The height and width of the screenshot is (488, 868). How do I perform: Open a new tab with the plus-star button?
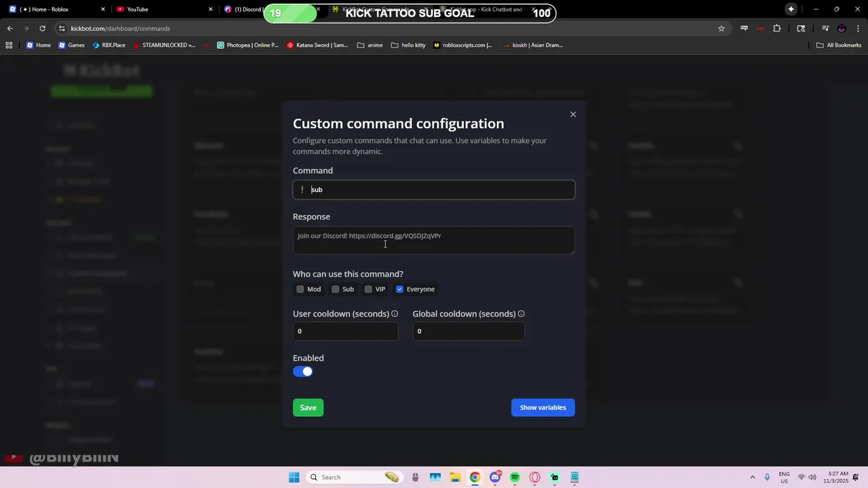pos(791,9)
